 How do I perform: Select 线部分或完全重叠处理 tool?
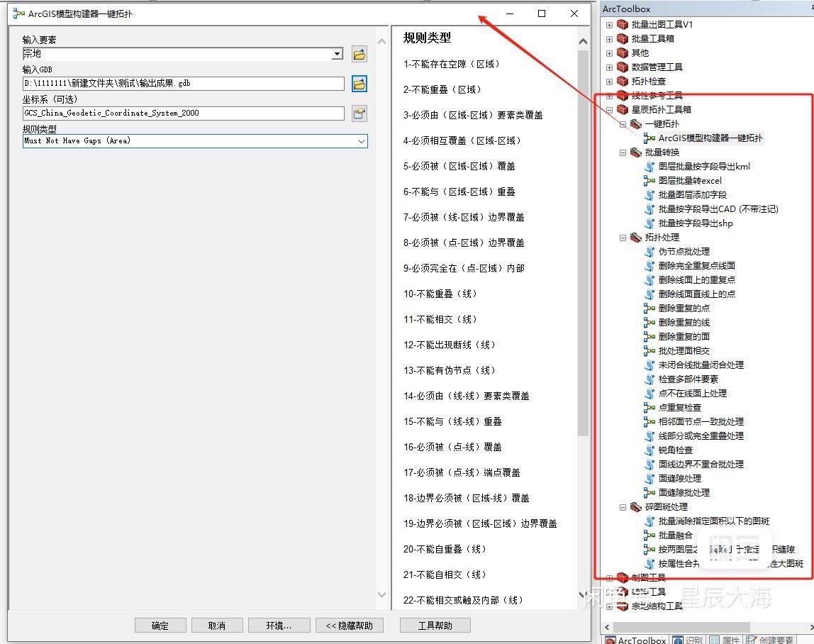[x=701, y=436]
